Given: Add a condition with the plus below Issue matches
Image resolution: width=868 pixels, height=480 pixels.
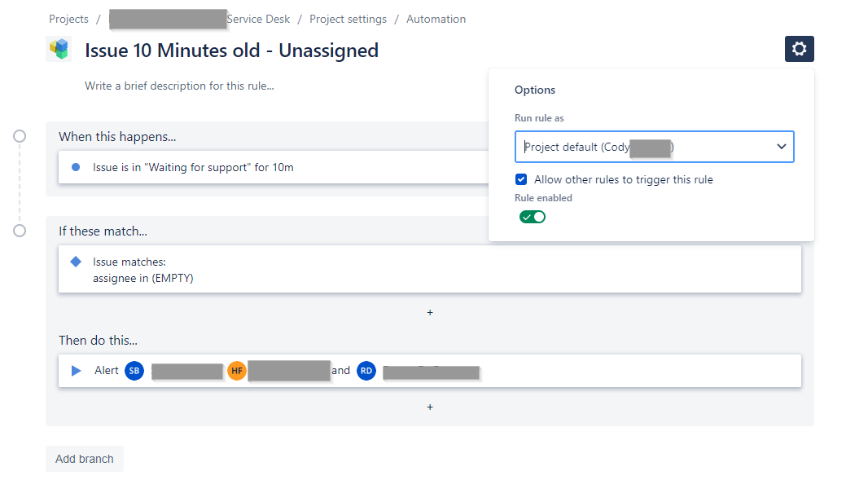Looking at the screenshot, I should coord(430,313).
